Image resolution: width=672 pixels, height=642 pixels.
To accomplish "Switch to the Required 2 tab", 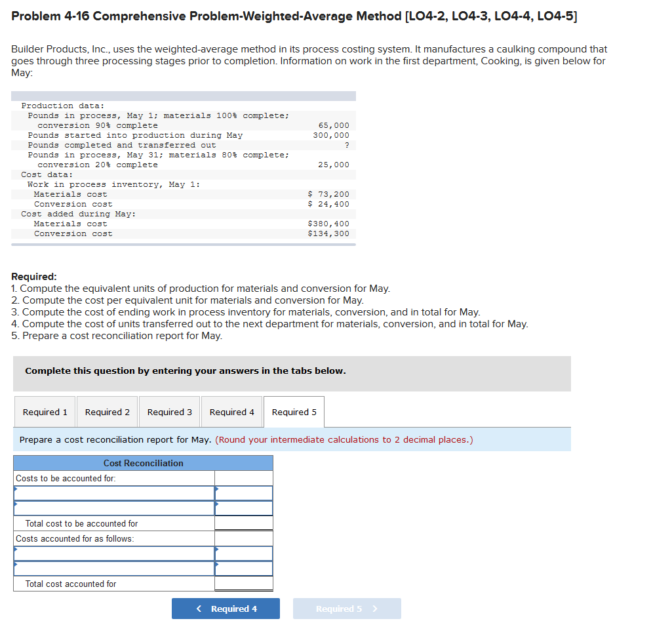I will coord(107,412).
